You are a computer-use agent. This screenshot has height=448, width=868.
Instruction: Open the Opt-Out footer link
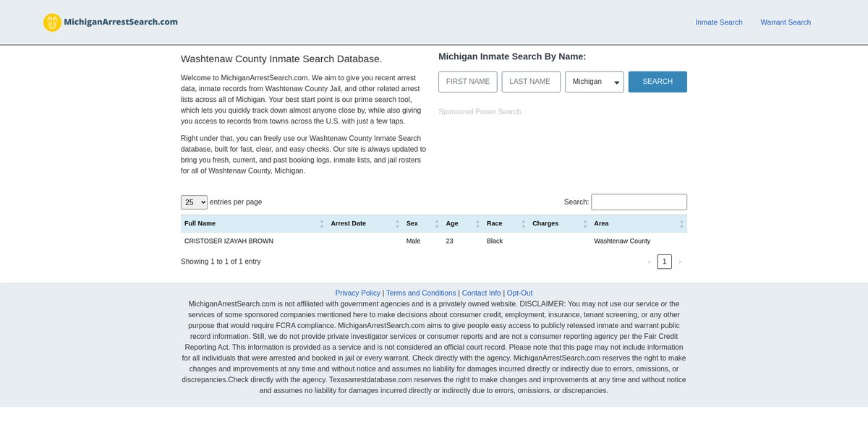click(519, 293)
